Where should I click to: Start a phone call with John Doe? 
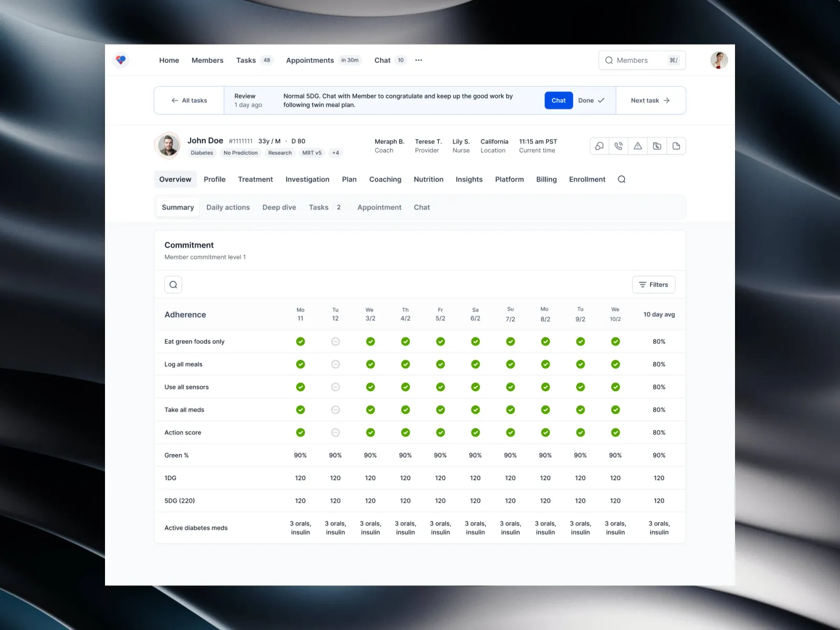[x=618, y=146]
